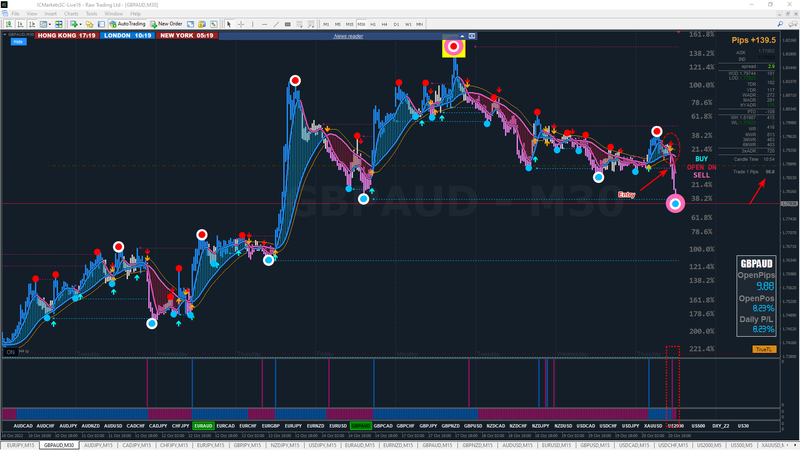Select the XAUUSD symbol button
This screenshot has height=450, width=800.
[x=653, y=426]
